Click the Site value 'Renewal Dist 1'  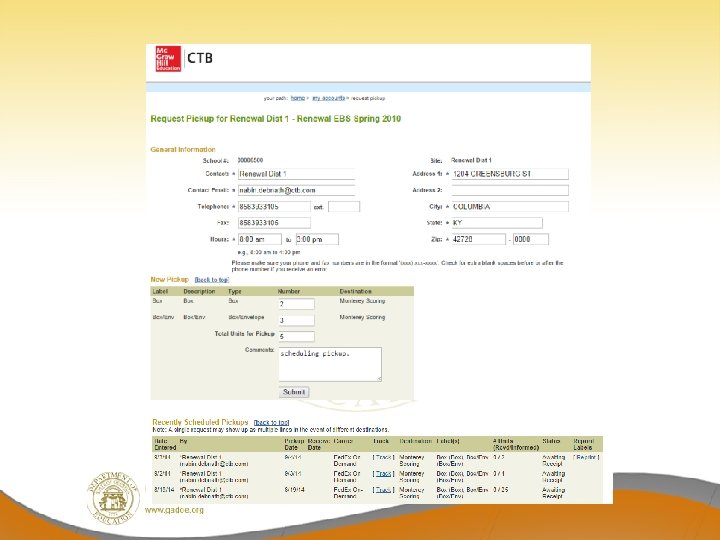tap(471, 160)
